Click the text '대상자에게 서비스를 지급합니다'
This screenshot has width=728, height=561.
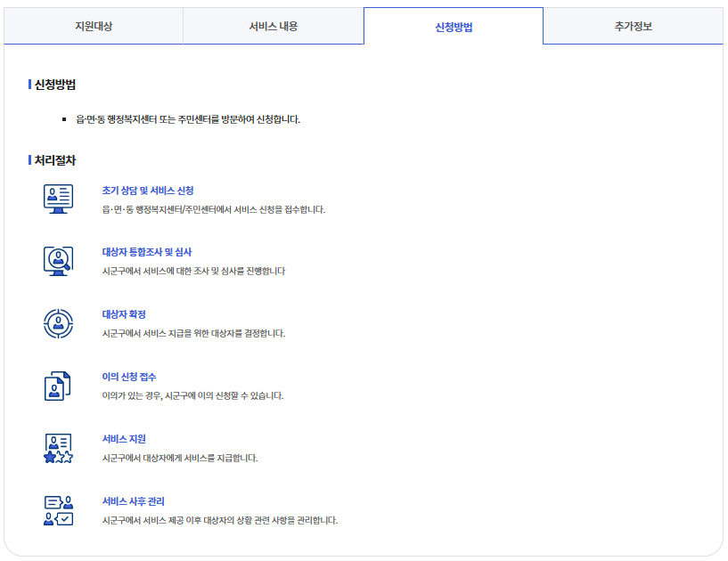point(200,458)
